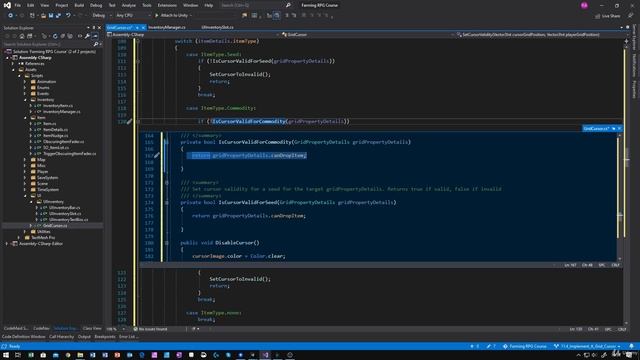Select SO_ItemList.cs in Solution Explorer
Viewport: 640px width, 360px height.
(56, 148)
